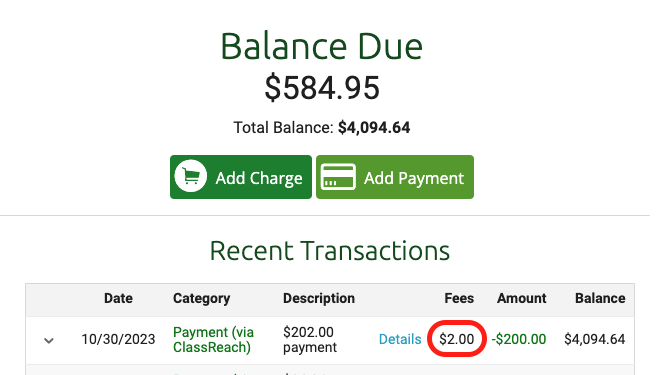Sort by the Balance column header

pyautogui.click(x=600, y=298)
